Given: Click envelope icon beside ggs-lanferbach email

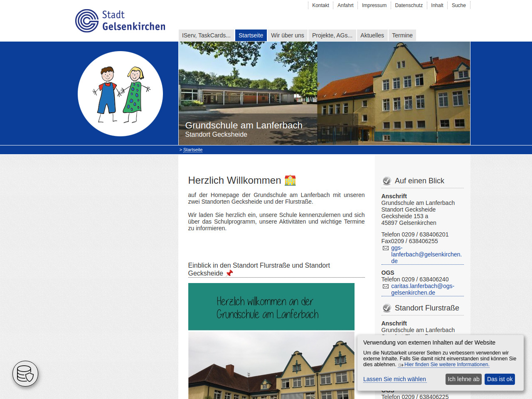Looking at the screenshot, I should pos(385,248).
